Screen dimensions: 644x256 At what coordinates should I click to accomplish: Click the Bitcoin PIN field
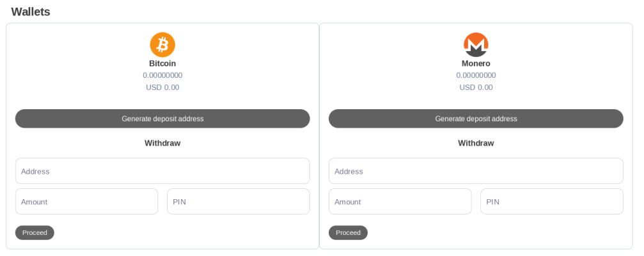(239, 202)
